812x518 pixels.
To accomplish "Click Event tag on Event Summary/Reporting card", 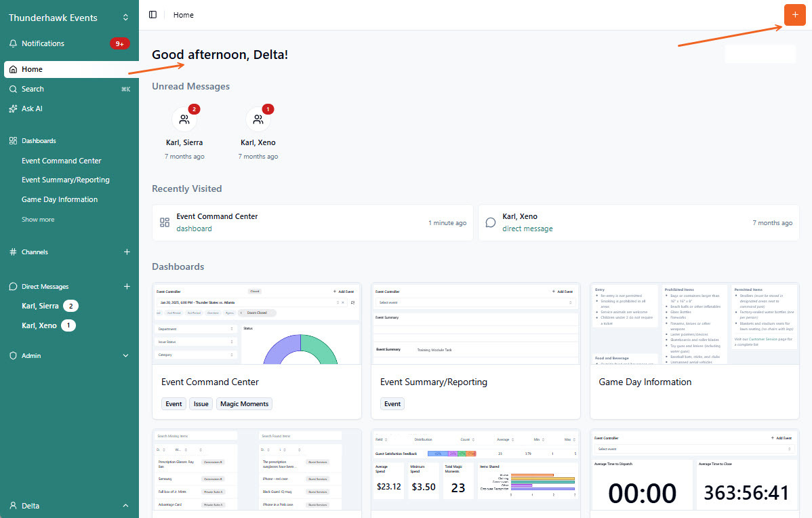I will (392, 404).
